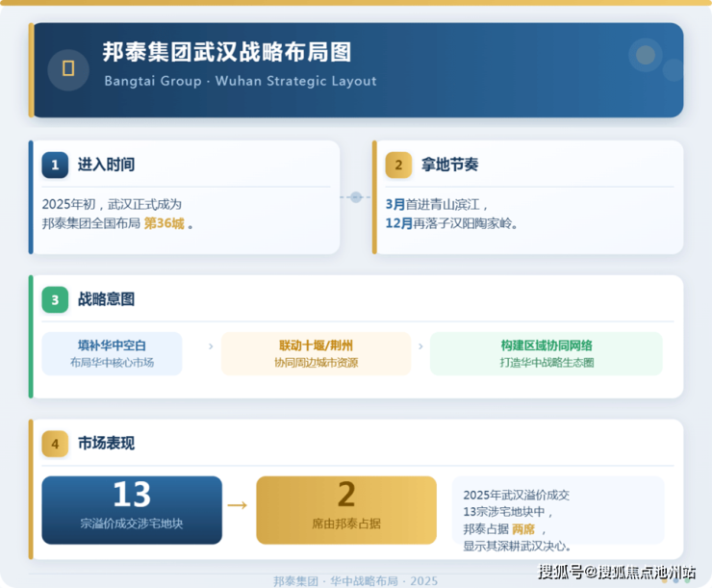Click the 市场表现 heading
Image resolution: width=712 pixels, height=588 pixels.
pyautogui.click(x=106, y=443)
